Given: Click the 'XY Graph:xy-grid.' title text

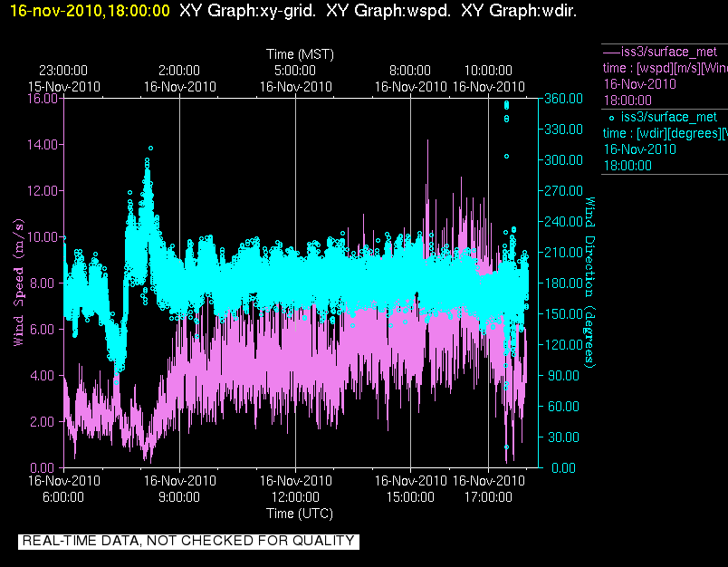Looking at the screenshot, I should click(247, 11).
